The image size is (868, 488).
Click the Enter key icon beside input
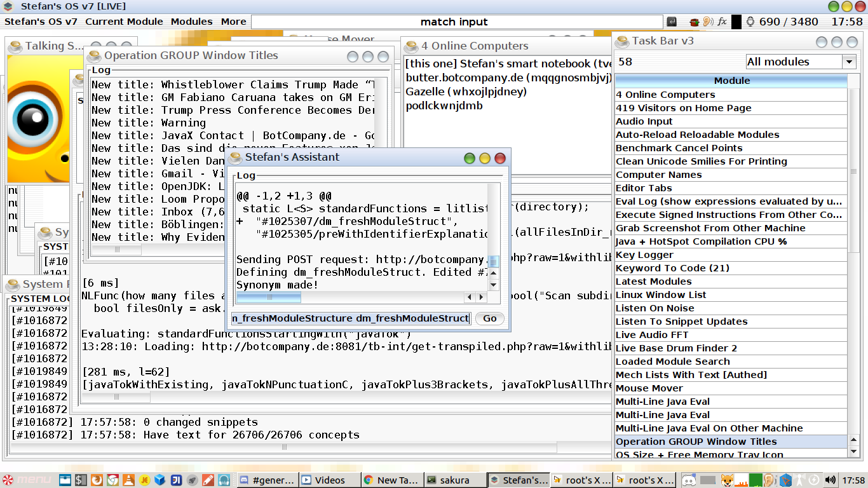click(672, 22)
